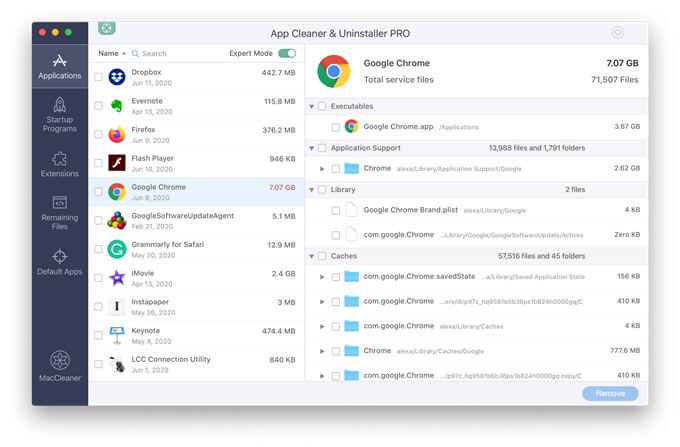Expand the com.google.Chrome.savedState folder
This screenshot has height=447, width=680.
(x=322, y=277)
